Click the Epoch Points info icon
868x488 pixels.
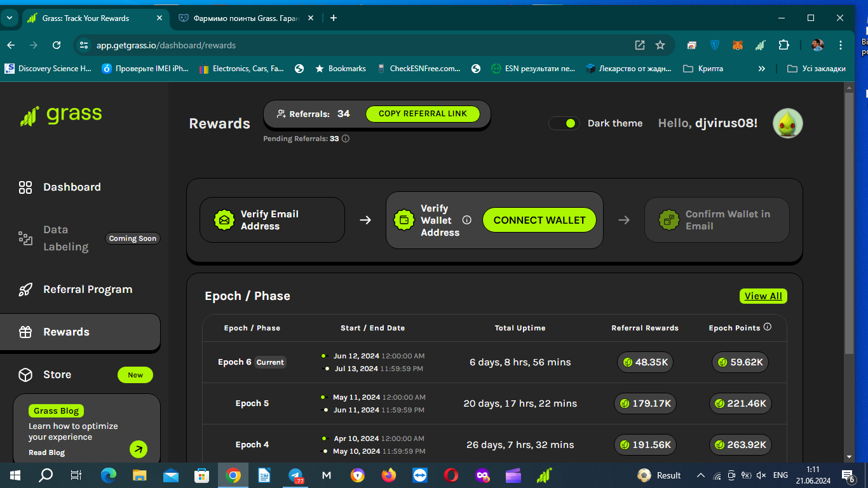click(x=768, y=327)
